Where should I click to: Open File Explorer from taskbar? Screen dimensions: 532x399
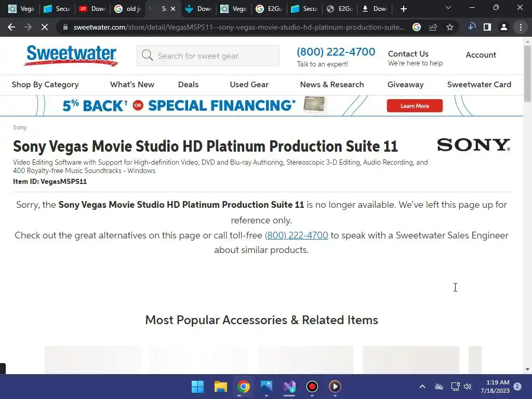220,387
